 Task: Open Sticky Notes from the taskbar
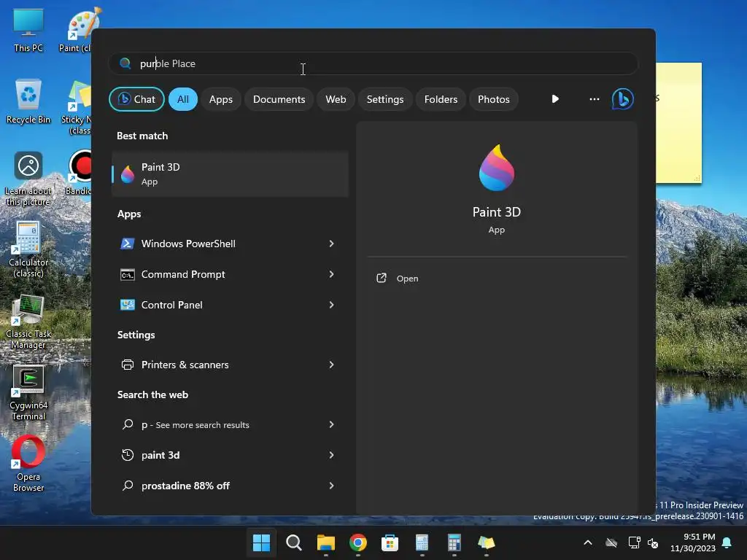487,542
